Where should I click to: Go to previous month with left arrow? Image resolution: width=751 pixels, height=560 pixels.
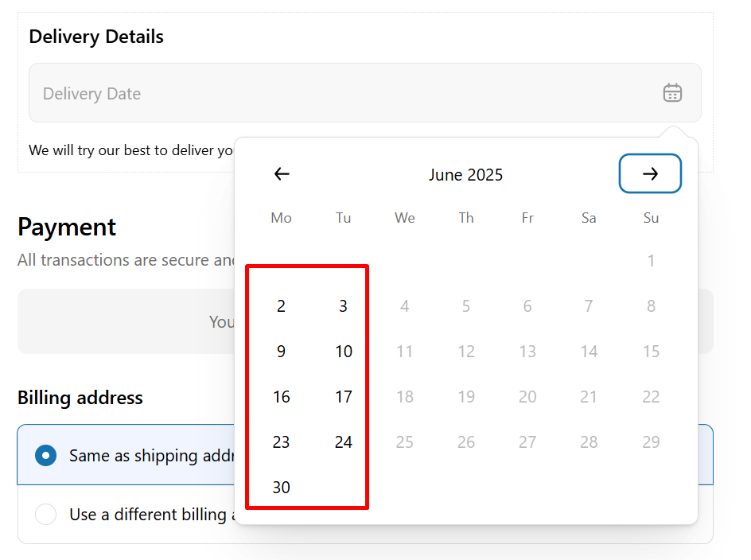coord(282,174)
